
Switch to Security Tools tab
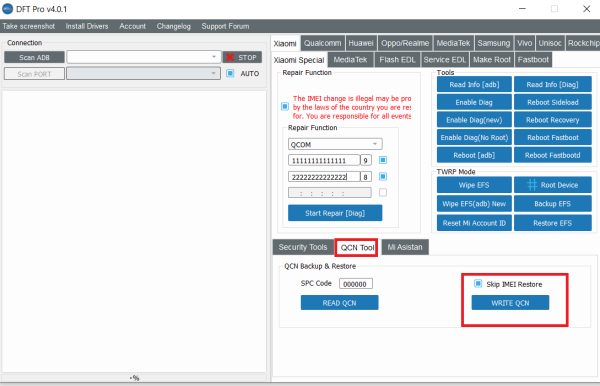(x=303, y=247)
